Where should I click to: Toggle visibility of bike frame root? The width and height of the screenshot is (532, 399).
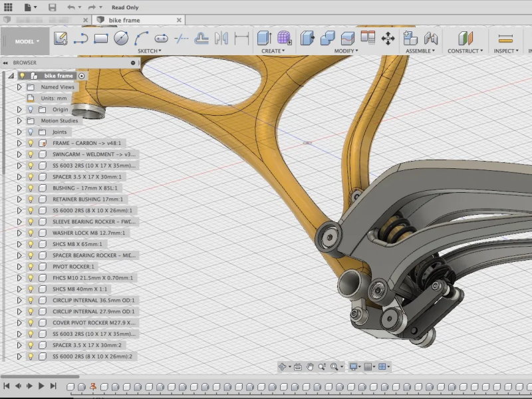click(22, 76)
